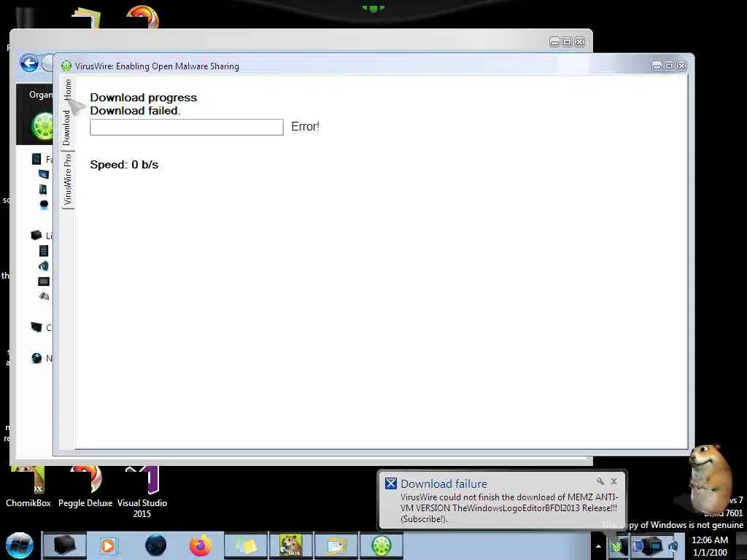
Task: Click the Network icon in Explorer sidebar
Action: coord(36,358)
